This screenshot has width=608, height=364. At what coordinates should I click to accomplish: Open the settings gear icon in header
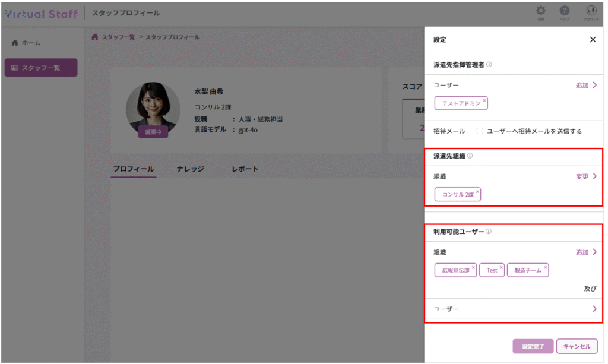tap(541, 12)
